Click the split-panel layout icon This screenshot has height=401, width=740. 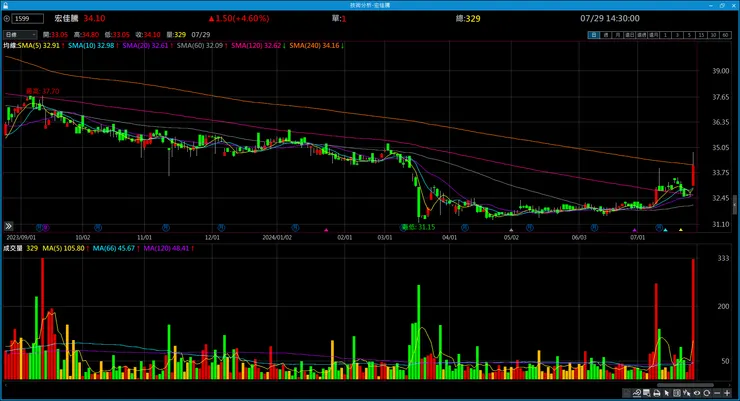pos(677,393)
